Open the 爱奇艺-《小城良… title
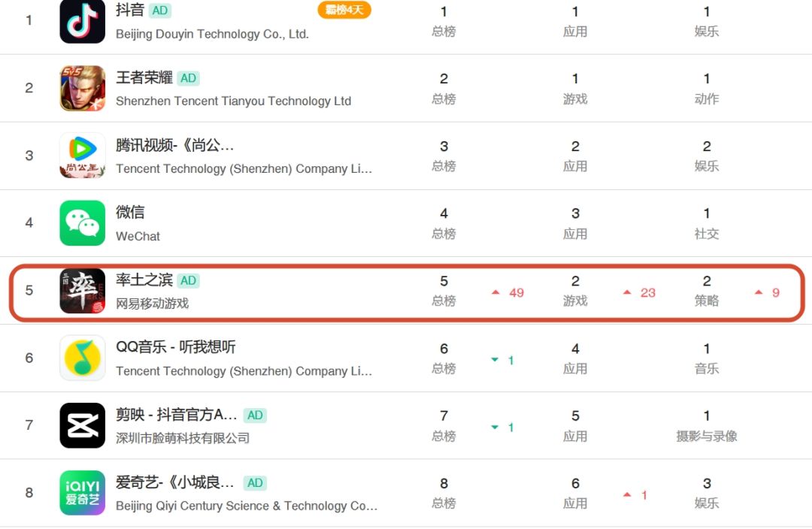Screen dimensions: 812x529 pyautogui.click(x=175, y=482)
